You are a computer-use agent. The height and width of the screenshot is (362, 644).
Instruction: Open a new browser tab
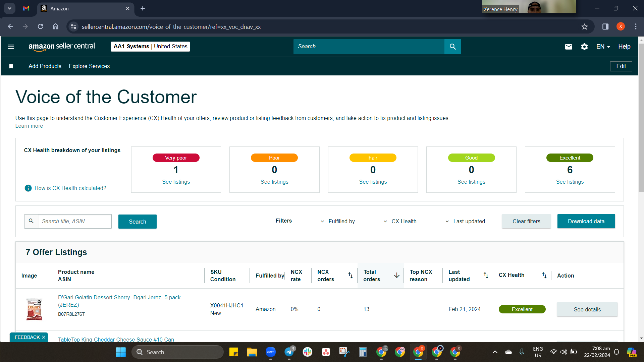(x=143, y=8)
